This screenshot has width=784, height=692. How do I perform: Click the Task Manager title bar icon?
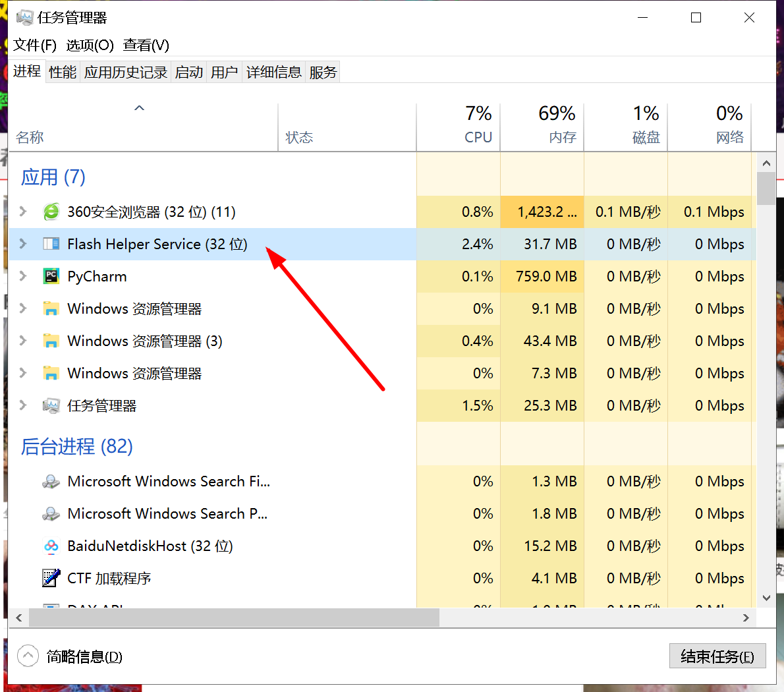click(24, 18)
